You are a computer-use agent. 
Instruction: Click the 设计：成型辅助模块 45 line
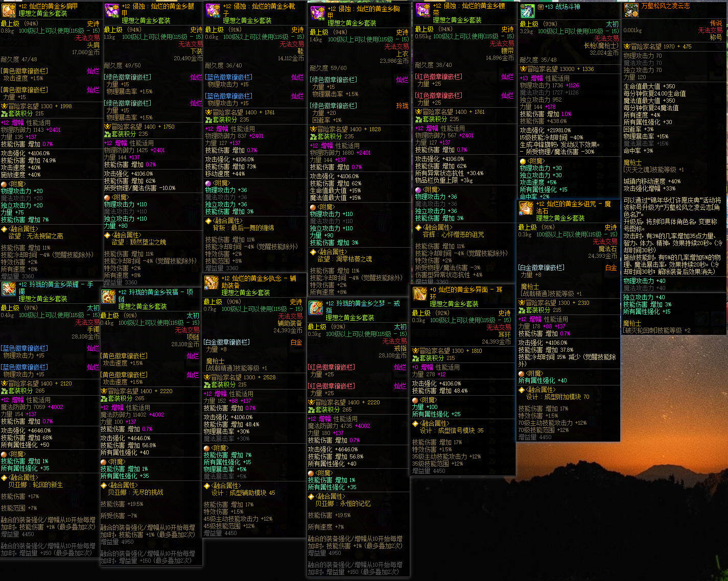(243, 493)
